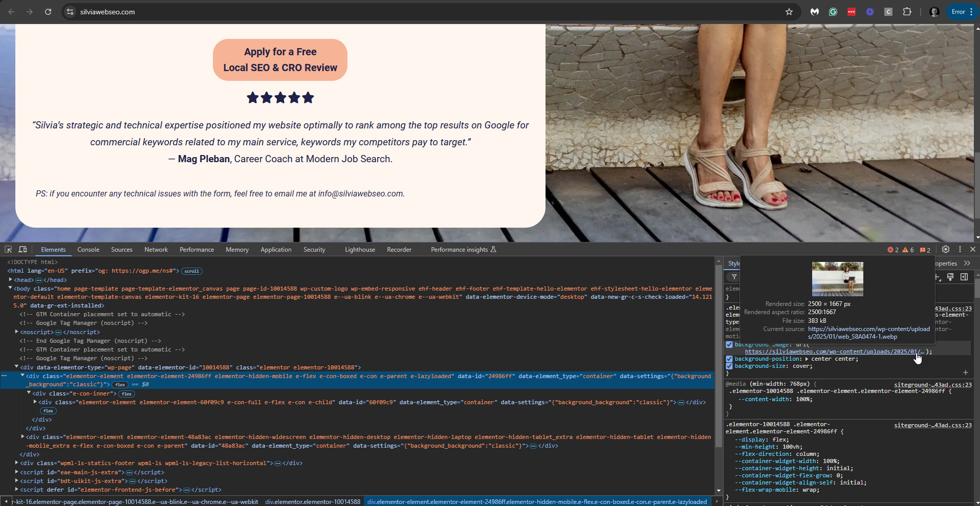Viewport: 980px width, 506px height.
Task: Open DevTools settings gear
Action: click(x=946, y=249)
